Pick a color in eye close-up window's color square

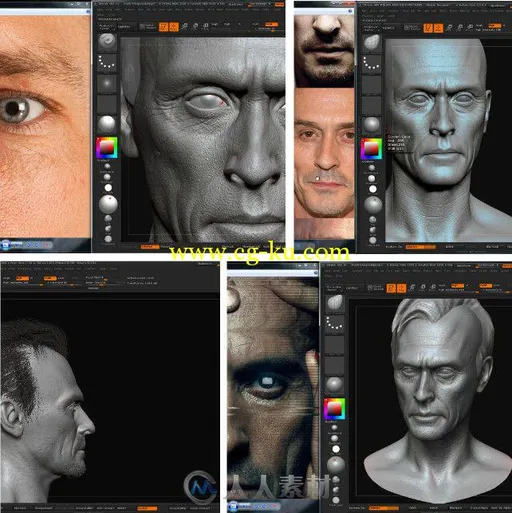click(x=107, y=147)
